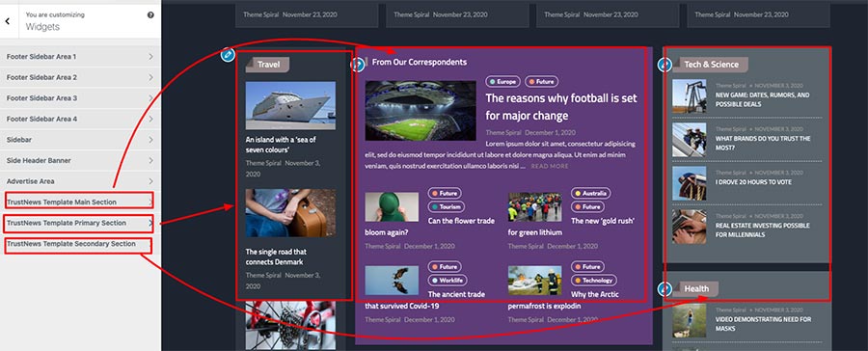This screenshot has width=868, height=351.
Task: Open the football stadium thumbnail
Action: [x=420, y=110]
